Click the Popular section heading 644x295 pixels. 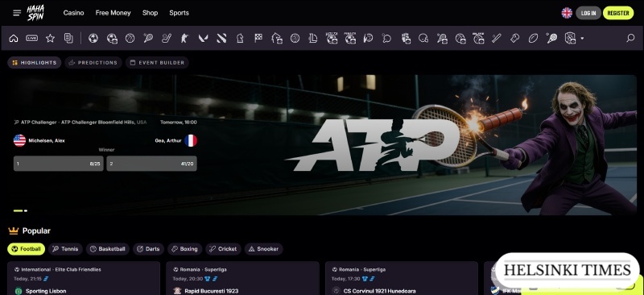[x=36, y=231]
